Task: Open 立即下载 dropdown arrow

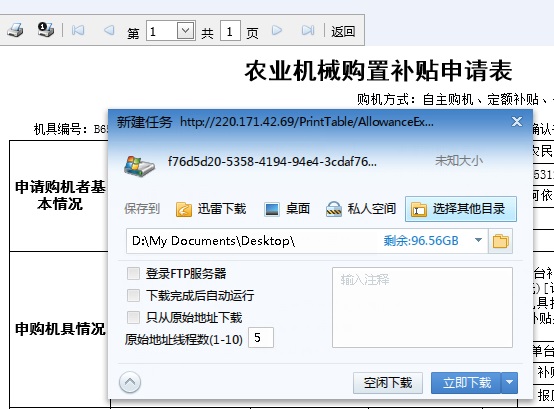Action: (x=509, y=383)
